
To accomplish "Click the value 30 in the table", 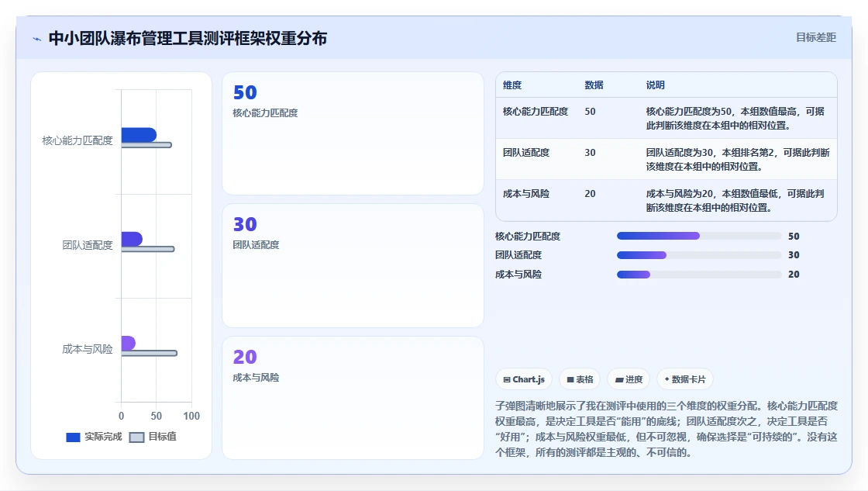I will [x=590, y=152].
